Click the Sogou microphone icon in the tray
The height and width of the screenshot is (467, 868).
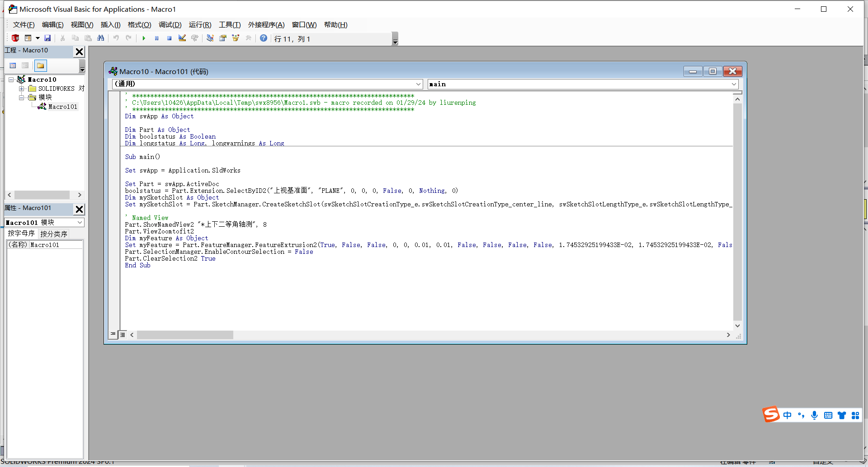point(815,415)
